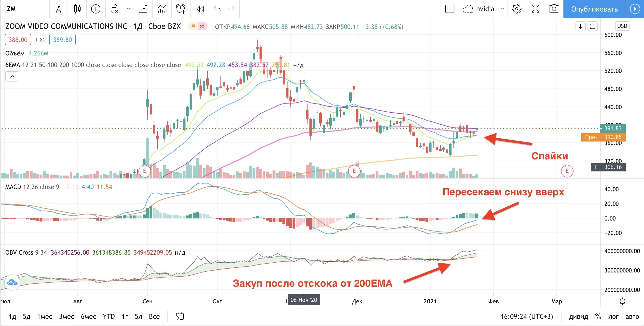Change the Д chart interval
This screenshot has height=326, width=644.
coord(59,9)
